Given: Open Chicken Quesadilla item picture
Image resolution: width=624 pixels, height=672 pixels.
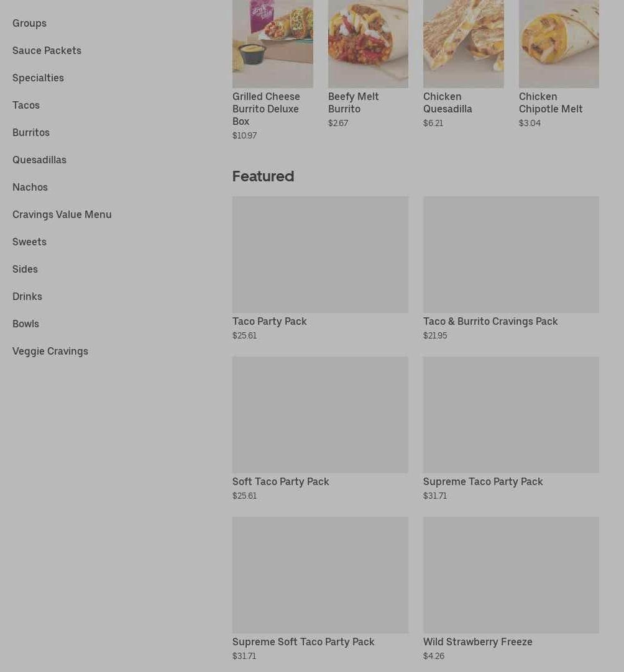Looking at the screenshot, I should [464, 43].
